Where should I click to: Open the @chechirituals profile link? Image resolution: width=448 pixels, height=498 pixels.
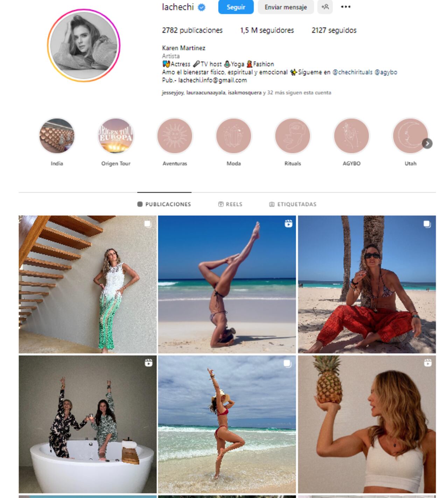pos(352,72)
